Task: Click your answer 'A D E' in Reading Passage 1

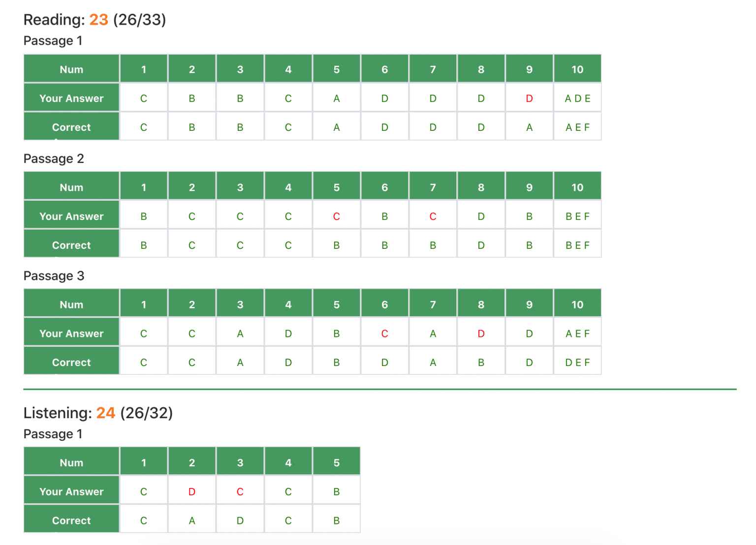Action: 577,98
